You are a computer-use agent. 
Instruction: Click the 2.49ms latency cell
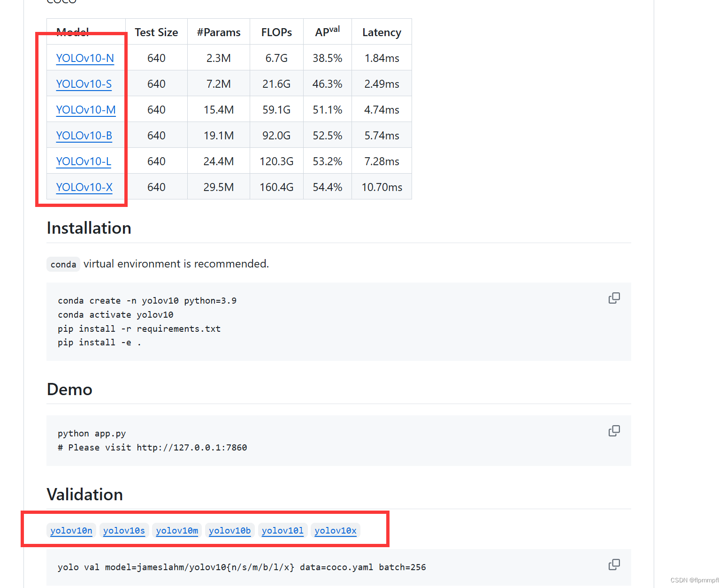(382, 84)
